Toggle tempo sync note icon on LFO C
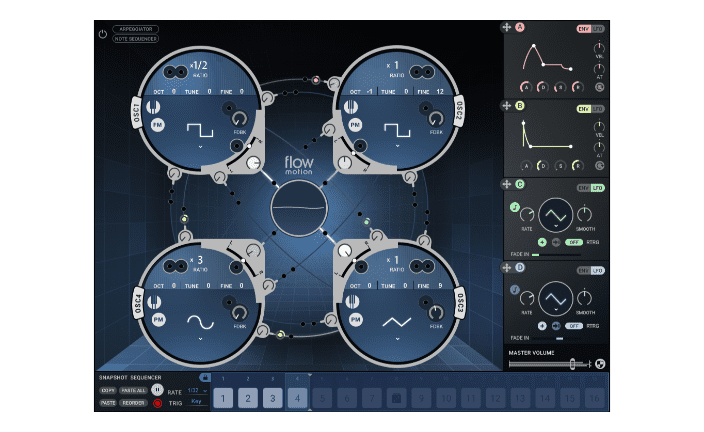Viewport: 704px width, 432px height. click(515, 207)
